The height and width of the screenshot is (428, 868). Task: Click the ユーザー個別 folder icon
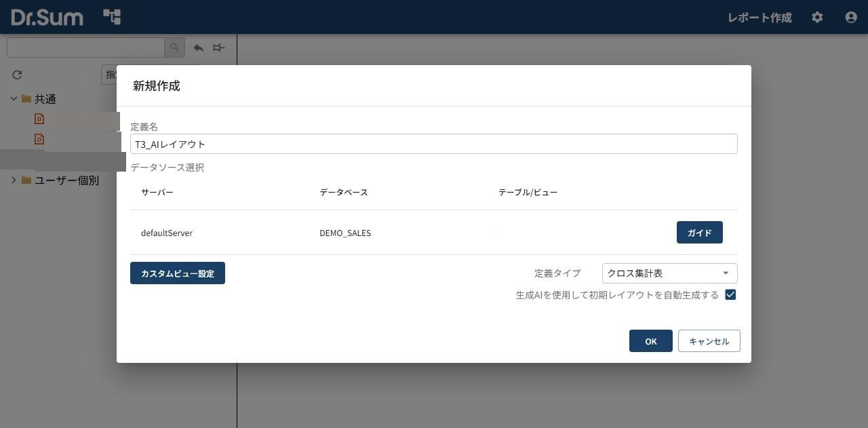point(26,180)
